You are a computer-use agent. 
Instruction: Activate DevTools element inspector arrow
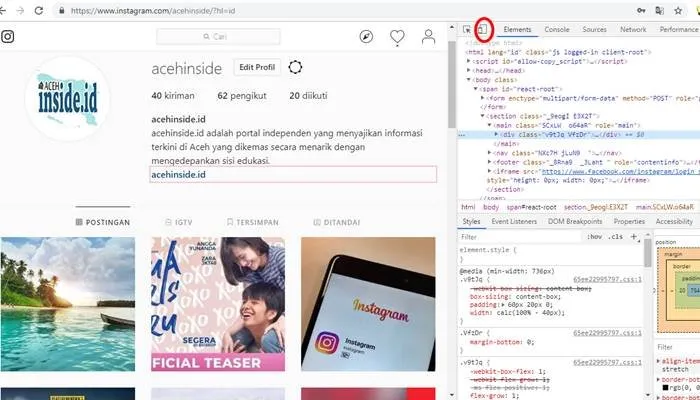coord(467,30)
